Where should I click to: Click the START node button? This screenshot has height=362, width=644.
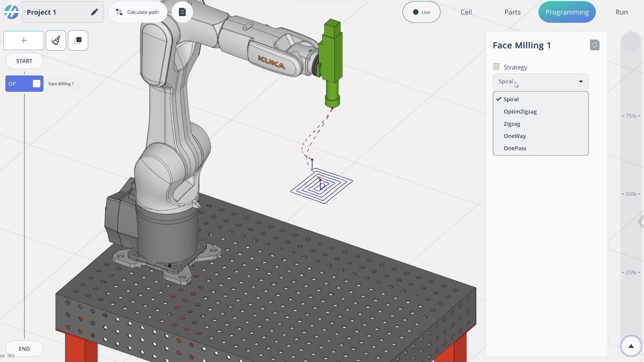[x=24, y=61]
